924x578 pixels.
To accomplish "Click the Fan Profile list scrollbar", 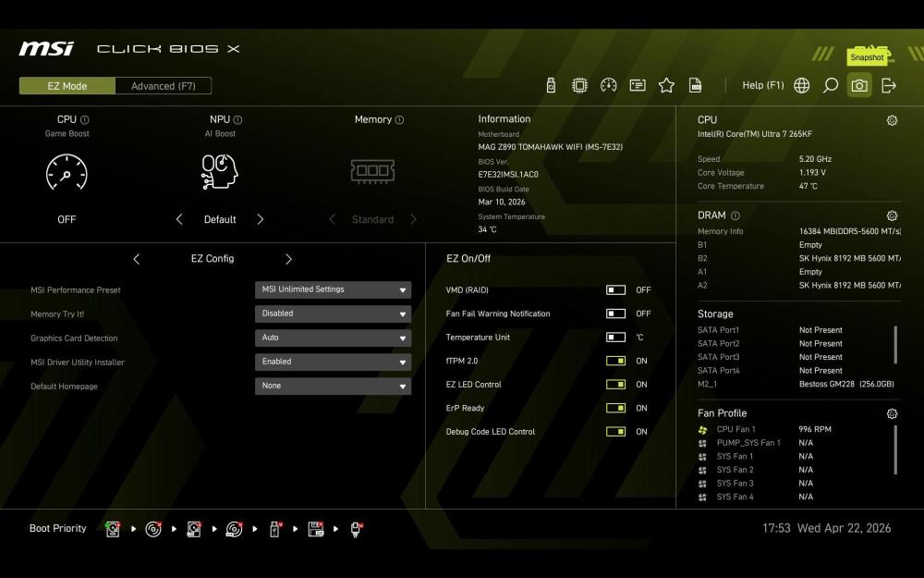I will pyautogui.click(x=895, y=449).
